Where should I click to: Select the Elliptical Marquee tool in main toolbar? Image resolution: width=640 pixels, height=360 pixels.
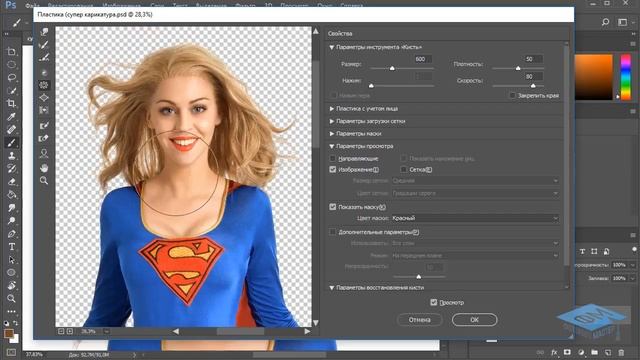coord(11,64)
